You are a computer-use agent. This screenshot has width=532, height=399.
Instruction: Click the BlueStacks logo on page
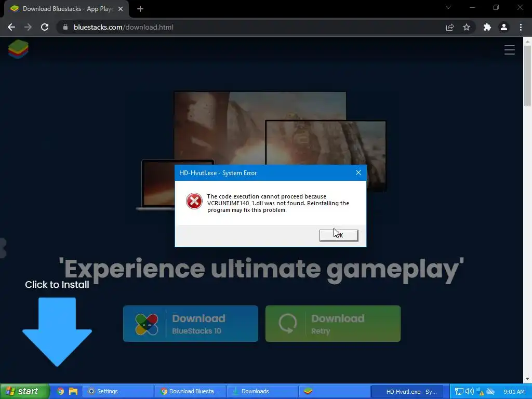pyautogui.click(x=18, y=49)
